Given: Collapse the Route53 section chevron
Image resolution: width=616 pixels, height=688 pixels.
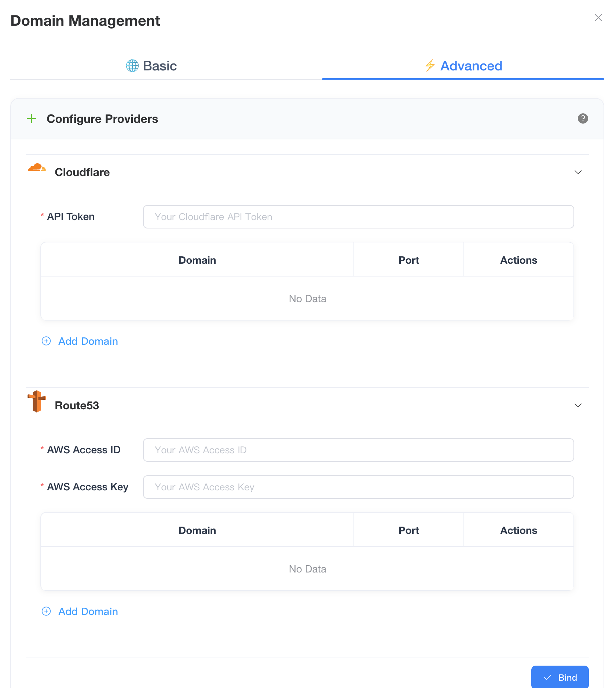Looking at the screenshot, I should (578, 406).
